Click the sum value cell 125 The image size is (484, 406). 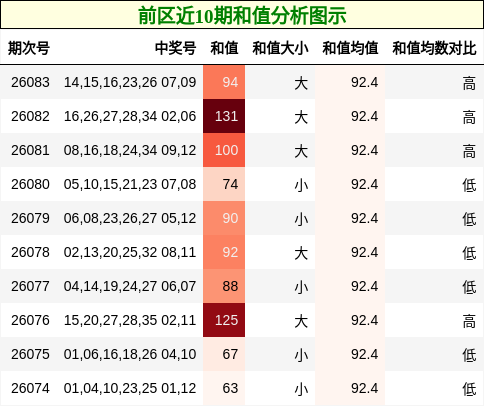point(224,320)
